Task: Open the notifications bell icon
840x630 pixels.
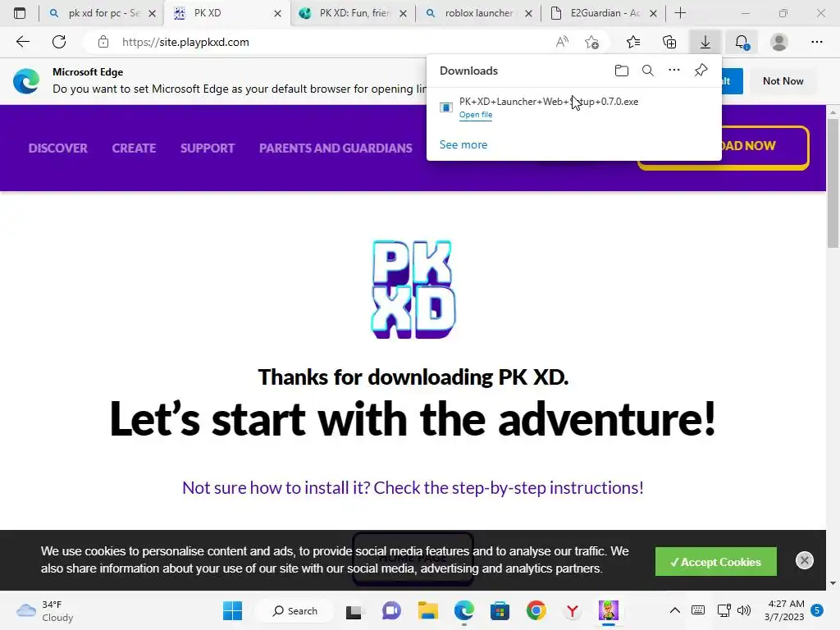Action: click(742, 42)
